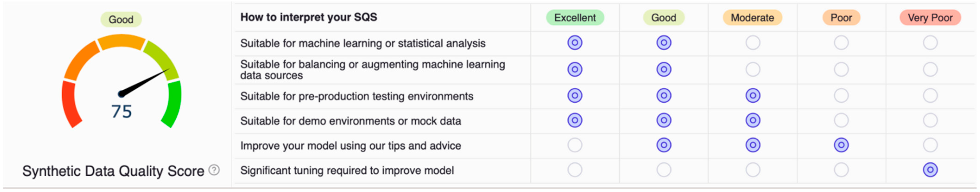The image size is (980, 192).
Task: Select Excellent radio for machine learning analysis row
Action: click(575, 43)
